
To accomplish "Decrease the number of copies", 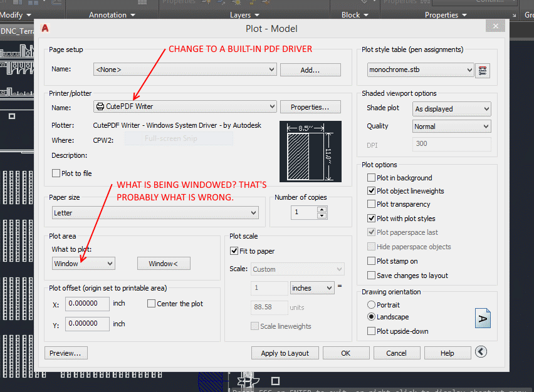I will pyautogui.click(x=322, y=216).
